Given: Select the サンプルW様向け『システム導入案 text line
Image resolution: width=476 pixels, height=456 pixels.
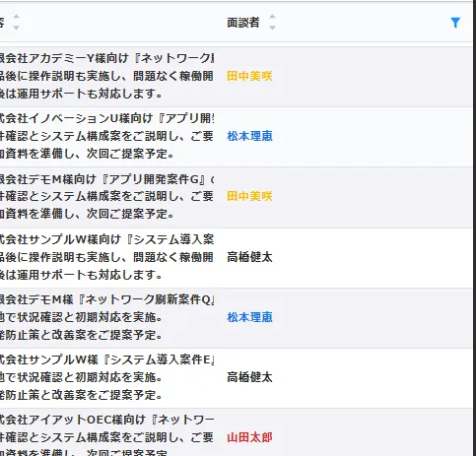Looking at the screenshot, I should coord(106,239).
